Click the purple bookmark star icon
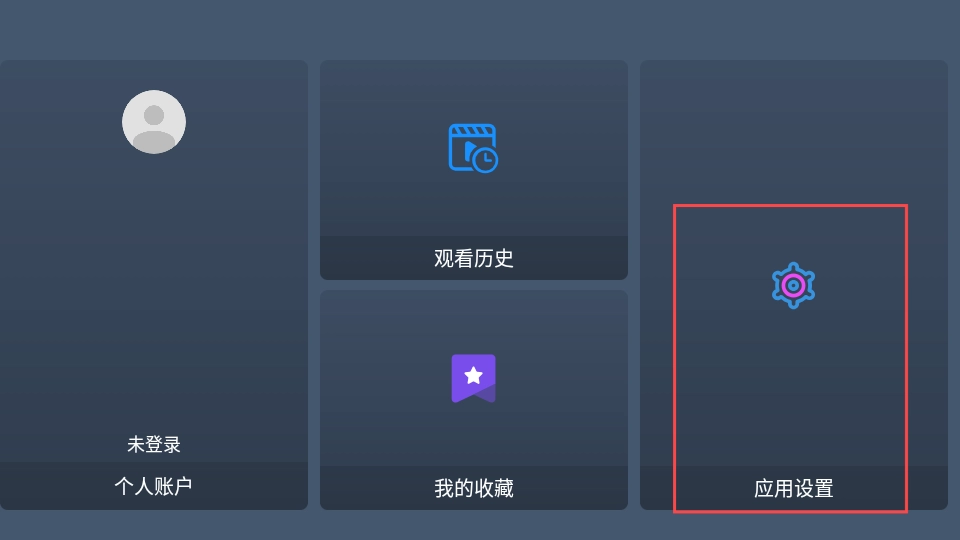Viewport: 960px width, 540px height. (x=473, y=378)
